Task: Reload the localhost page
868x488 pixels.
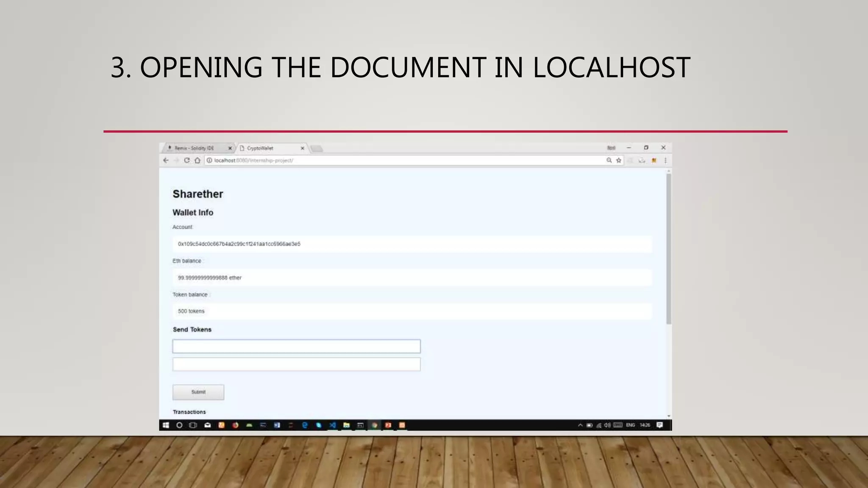Action: point(187,161)
